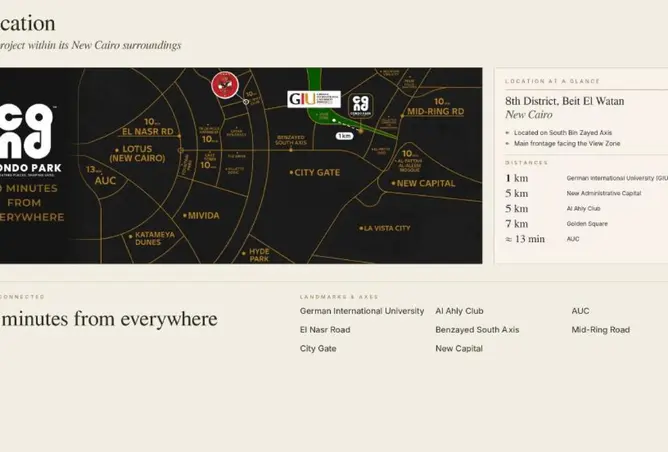Viewport: 668px width, 452px height.
Task: Click the Al Ahly Club distance row label
Action: (x=583, y=209)
